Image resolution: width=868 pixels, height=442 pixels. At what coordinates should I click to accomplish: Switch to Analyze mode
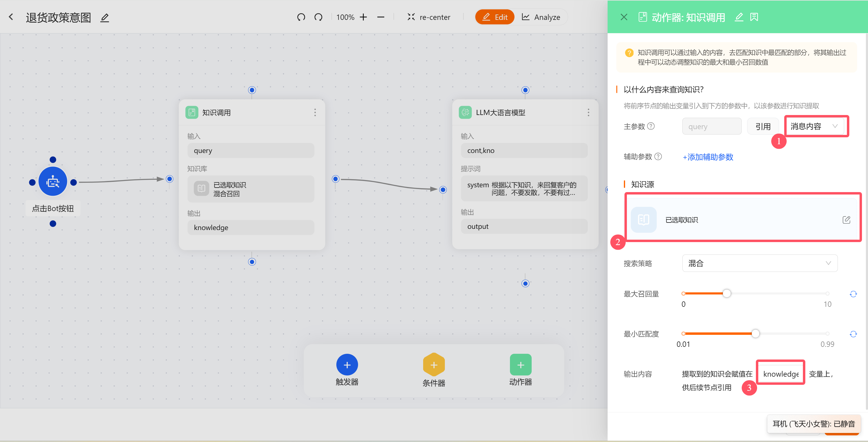541,17
